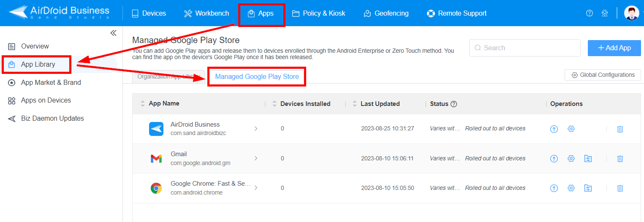Open the user profile avatar
Viewport: 644px width, 222px height.
click(631, 13)
